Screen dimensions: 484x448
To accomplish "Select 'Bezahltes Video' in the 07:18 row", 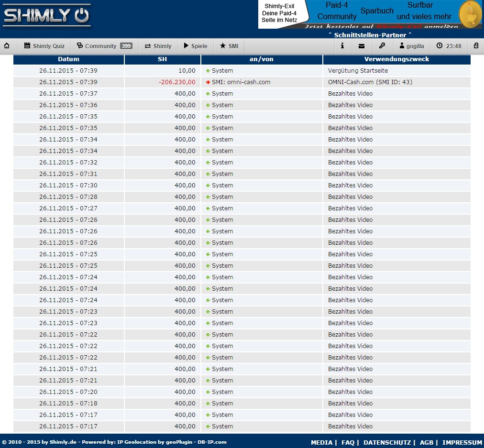I will (351, 403).
